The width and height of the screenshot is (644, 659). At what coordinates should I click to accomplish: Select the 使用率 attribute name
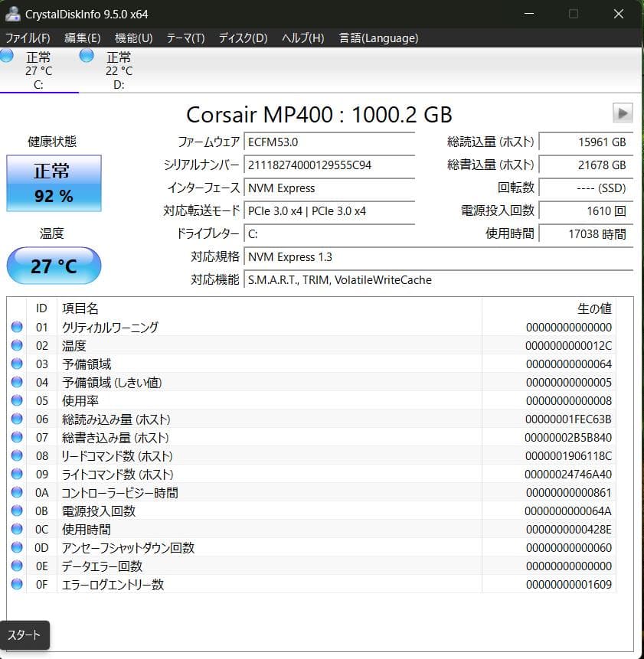click(80, 400)
